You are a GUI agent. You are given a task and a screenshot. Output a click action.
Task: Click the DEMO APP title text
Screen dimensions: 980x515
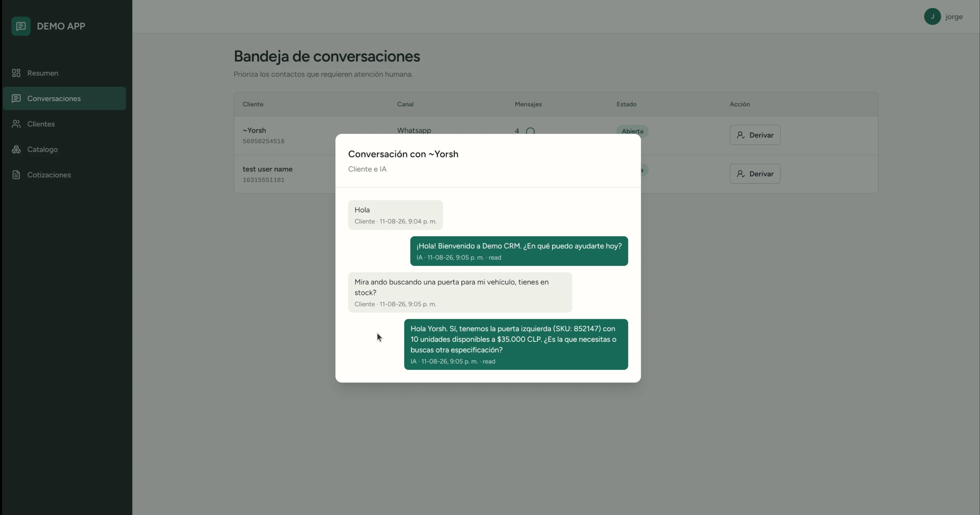tap(61, 26)
